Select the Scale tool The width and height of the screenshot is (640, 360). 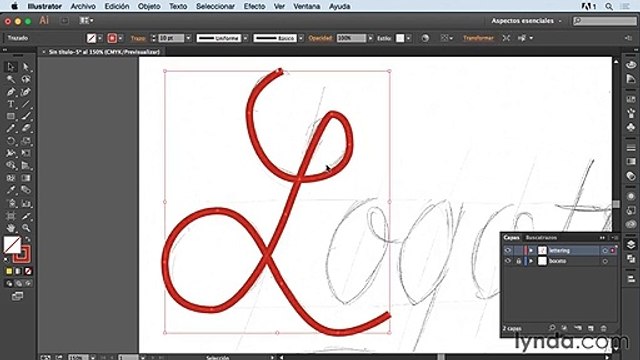[26, 141]
